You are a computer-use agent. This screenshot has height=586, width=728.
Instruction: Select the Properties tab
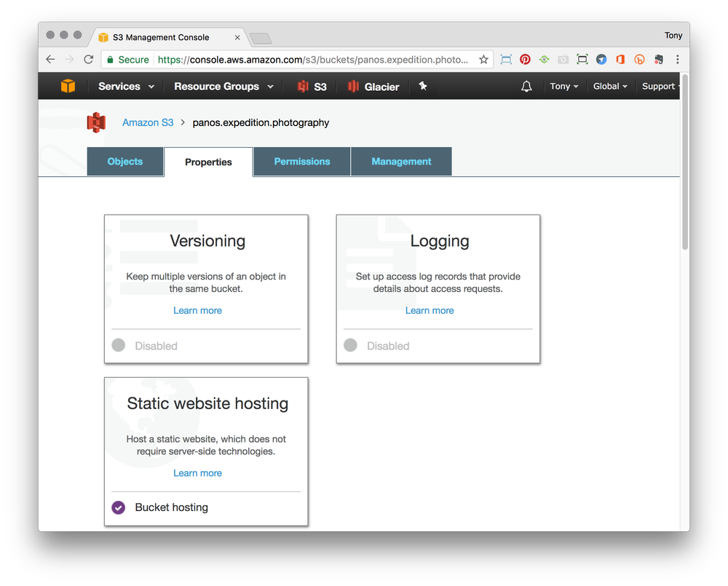[x=208, y=162]
